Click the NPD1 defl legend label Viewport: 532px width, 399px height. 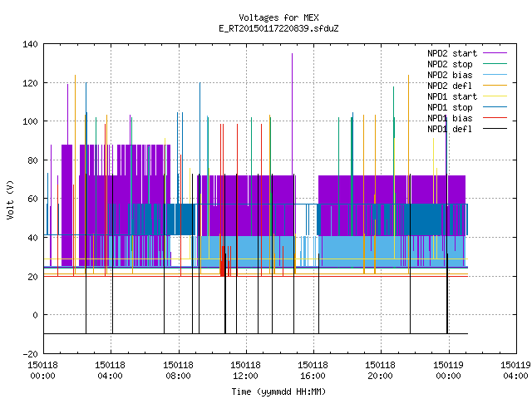pos(450,130)
